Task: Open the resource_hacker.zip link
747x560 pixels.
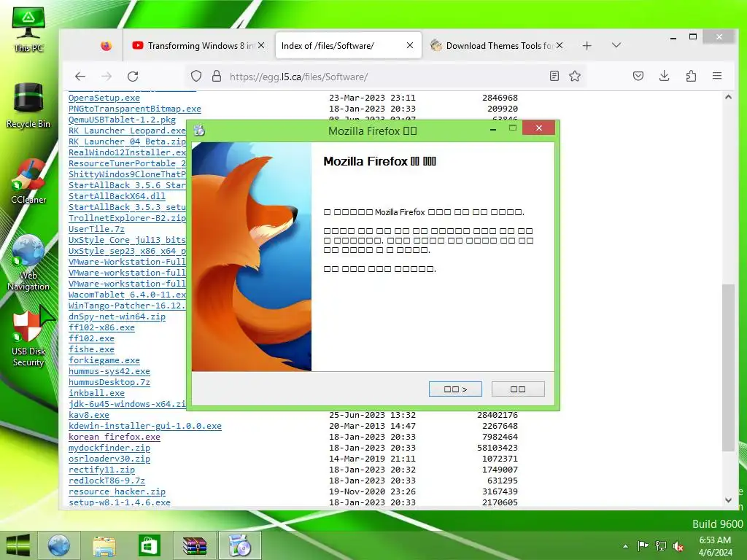Action: (x=117, y=492)
